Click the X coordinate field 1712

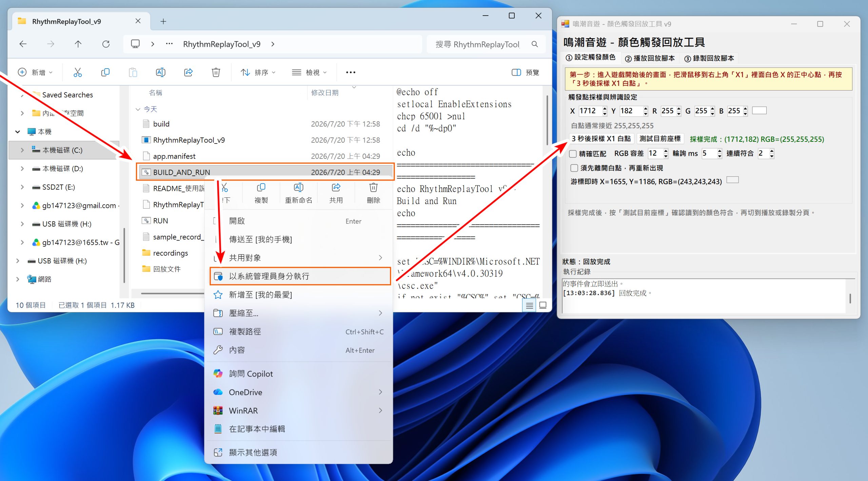coord(590,111)
